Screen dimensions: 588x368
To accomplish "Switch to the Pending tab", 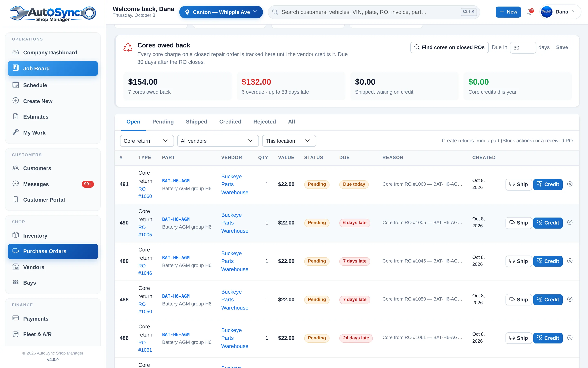I will (x=163, y=122).
